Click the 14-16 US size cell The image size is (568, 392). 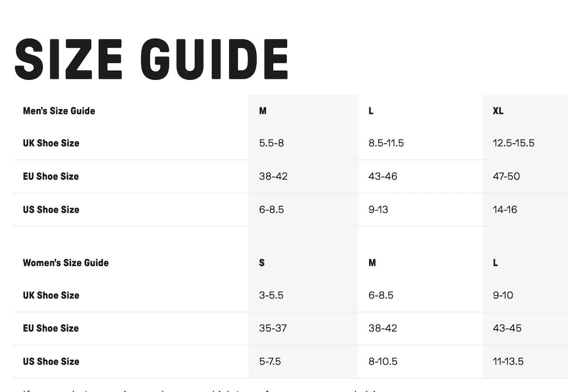[x=505, y=209]
